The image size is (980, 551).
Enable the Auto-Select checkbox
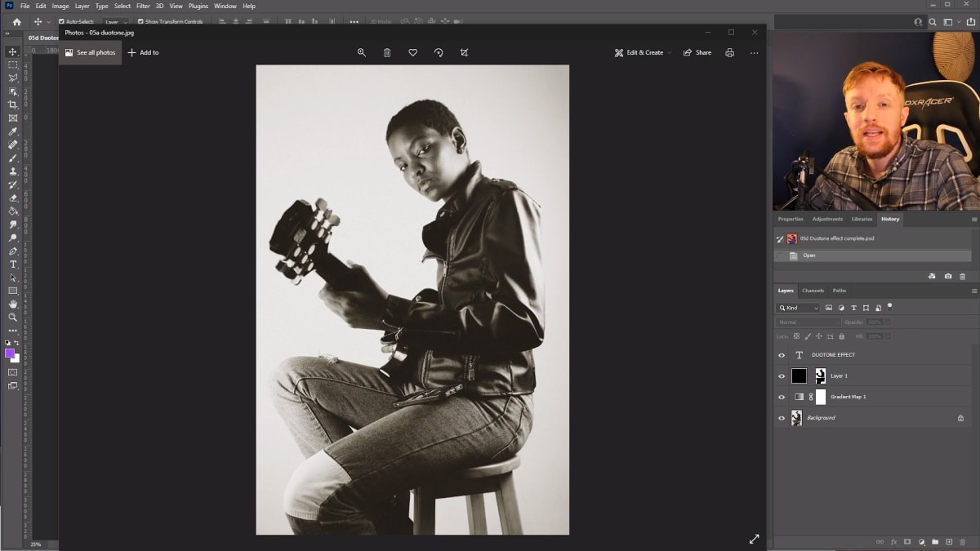point(62,21)
